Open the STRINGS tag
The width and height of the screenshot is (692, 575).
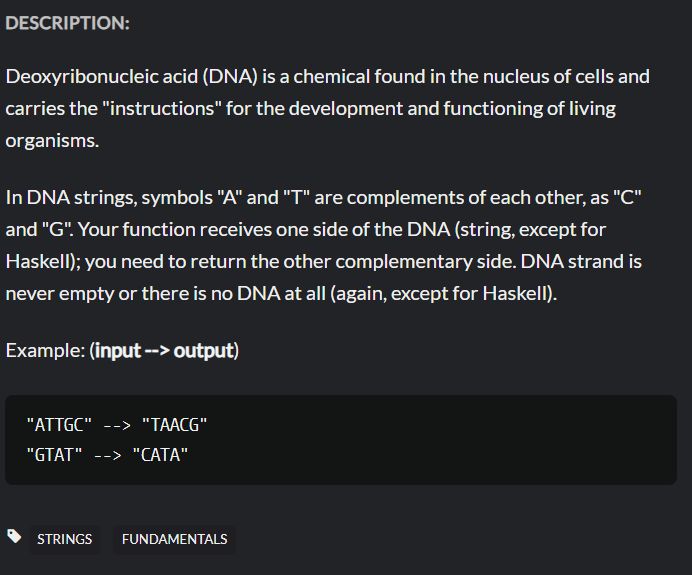coord(64,539)
